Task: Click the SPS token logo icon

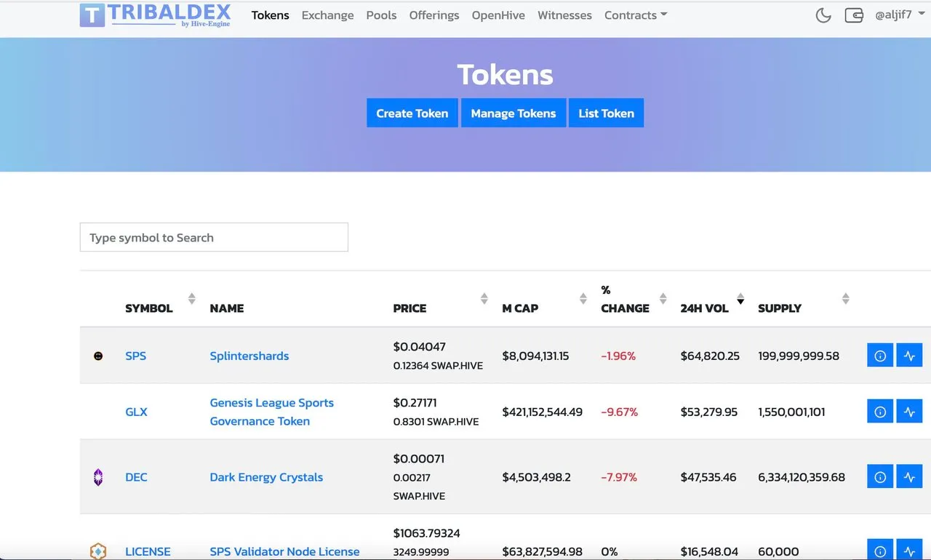Action: (x=98, y=356)
